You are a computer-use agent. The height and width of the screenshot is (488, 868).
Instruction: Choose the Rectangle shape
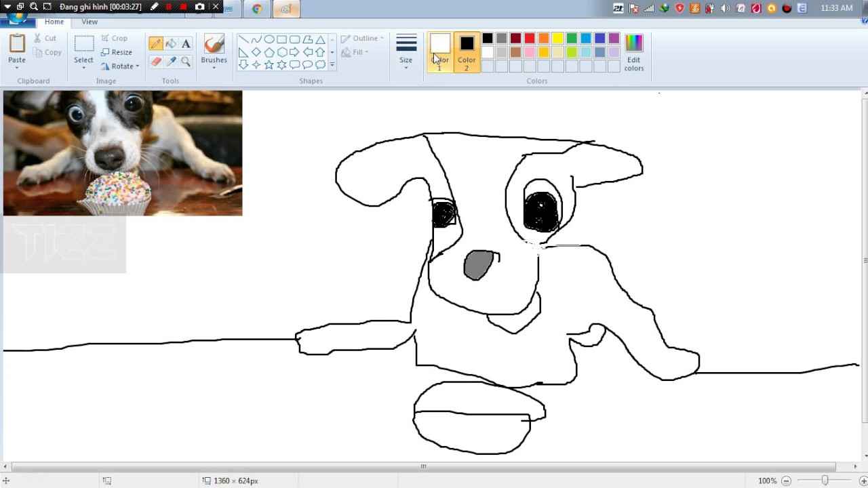(x=281, y=39)
